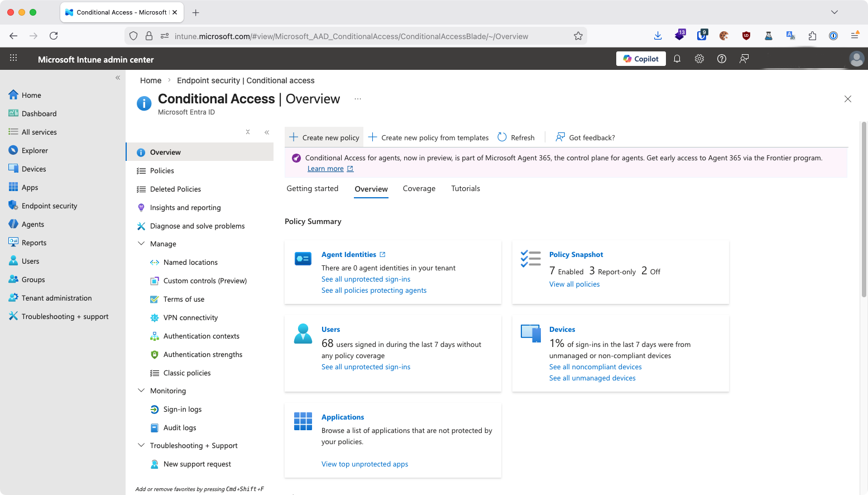Click the header feedback person icon
The width and height of the screenshot is (868, 495).
pos(744,59)
